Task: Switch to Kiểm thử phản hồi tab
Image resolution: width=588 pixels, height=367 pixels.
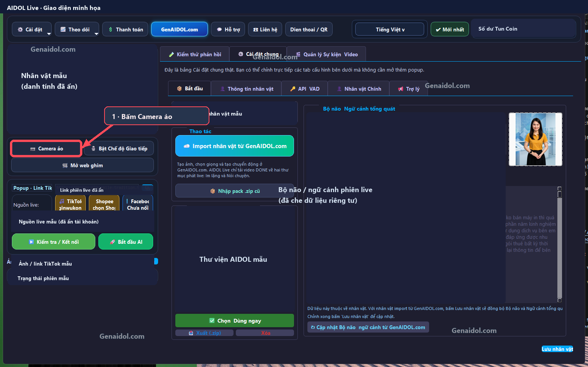Action: pyautogui.click(x=195, y=54)
